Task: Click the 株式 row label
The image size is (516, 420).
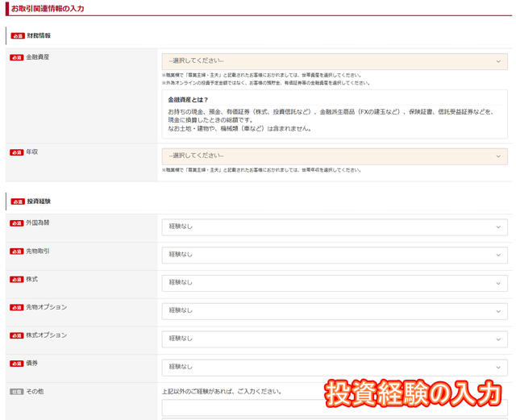Action: [x=32, y=279]
